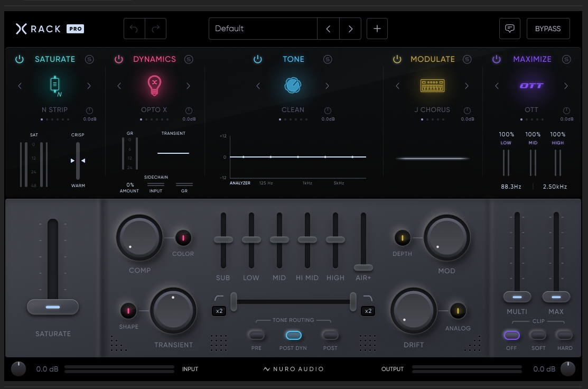The image size is (588, 389).
Task: Click the COMP knob
Action: (x=139, y=237)
